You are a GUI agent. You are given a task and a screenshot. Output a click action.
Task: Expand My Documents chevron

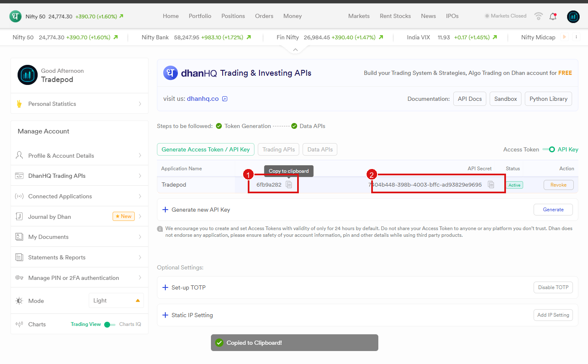[x=140, y=237]
